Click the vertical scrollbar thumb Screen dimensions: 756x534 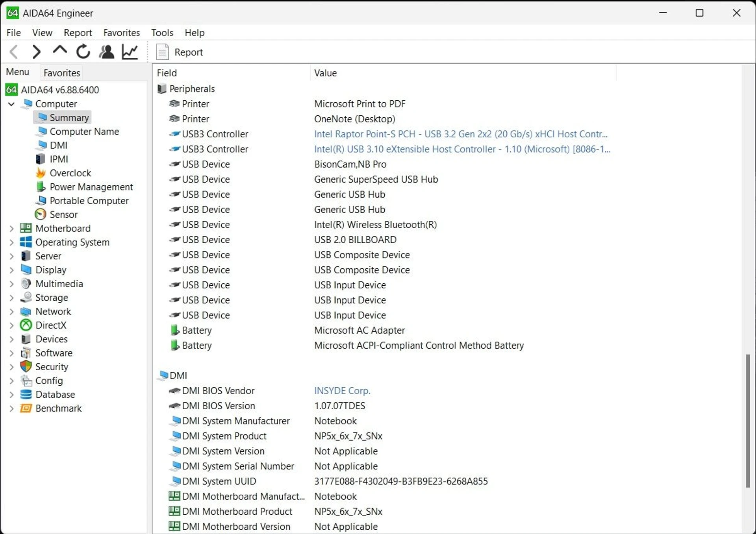coord(747,421)
